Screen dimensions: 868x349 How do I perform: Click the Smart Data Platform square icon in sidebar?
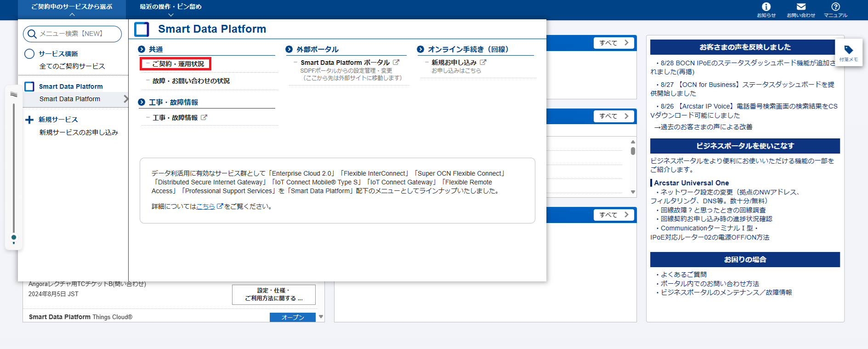pos(29,86)
